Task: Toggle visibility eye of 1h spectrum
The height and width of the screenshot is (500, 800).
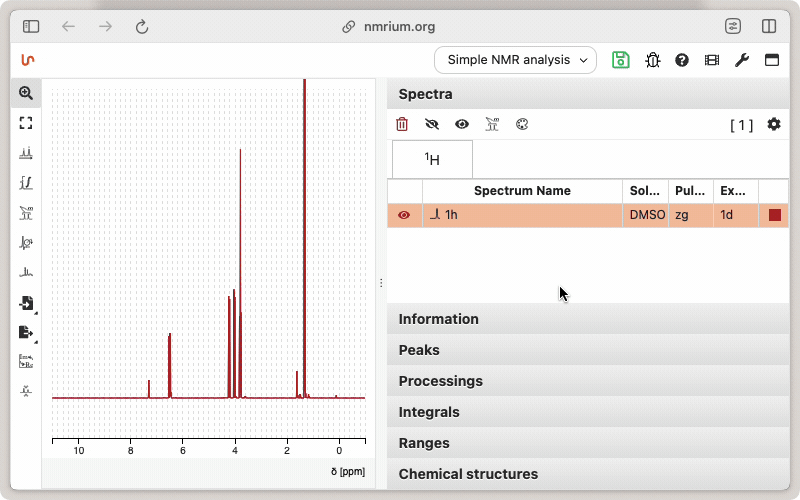Action: (x=404, y=215)
